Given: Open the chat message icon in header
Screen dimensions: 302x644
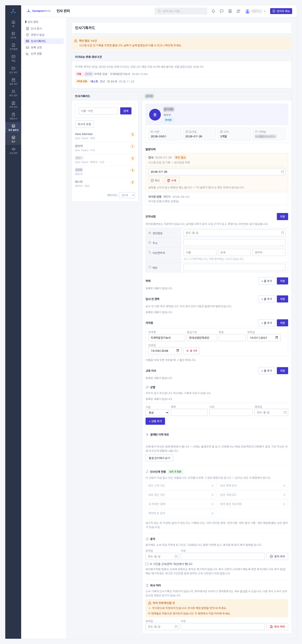Looking at the screenshot, I should 221,11.
